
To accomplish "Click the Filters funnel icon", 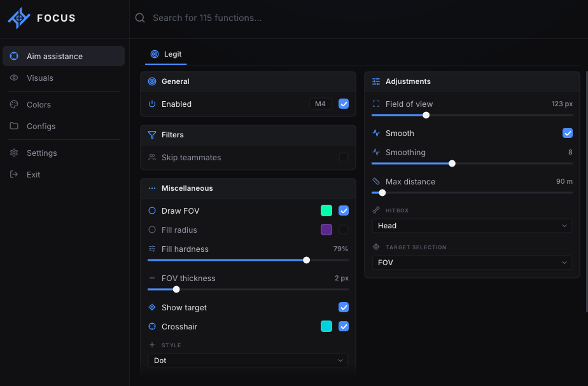I will [152, 135].
